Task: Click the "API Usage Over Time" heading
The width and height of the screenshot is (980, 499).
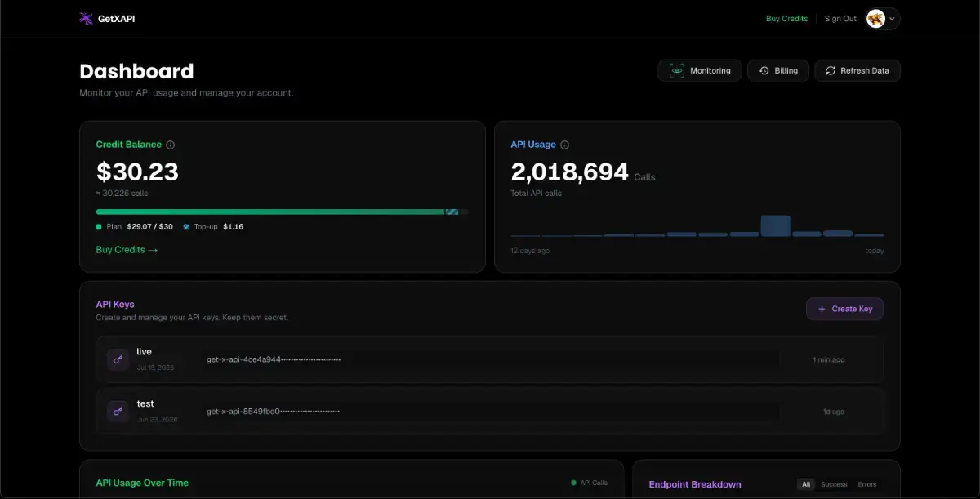Action: click(x=142, y=483)
